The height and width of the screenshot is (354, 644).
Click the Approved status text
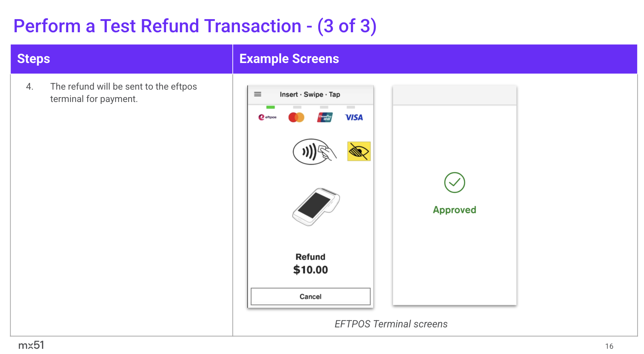coord(454,210)
